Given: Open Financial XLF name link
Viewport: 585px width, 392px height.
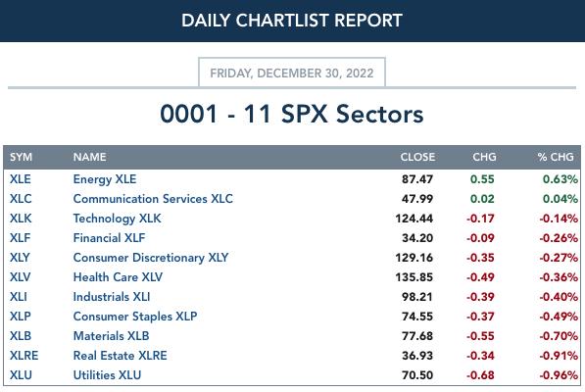Looking at the screenshot, I should coord(109,238).
